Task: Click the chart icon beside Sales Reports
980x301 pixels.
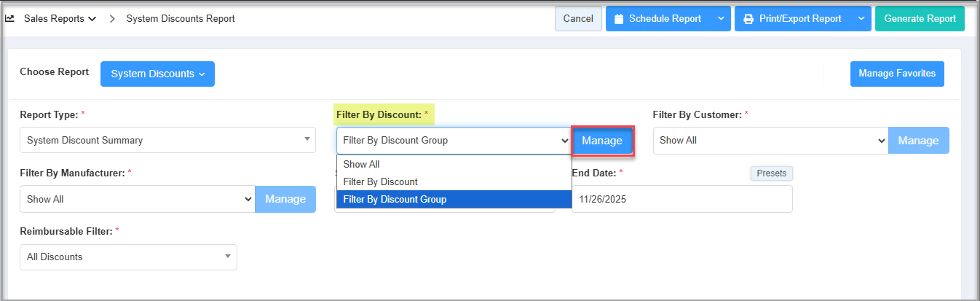Action: [10, 19]
